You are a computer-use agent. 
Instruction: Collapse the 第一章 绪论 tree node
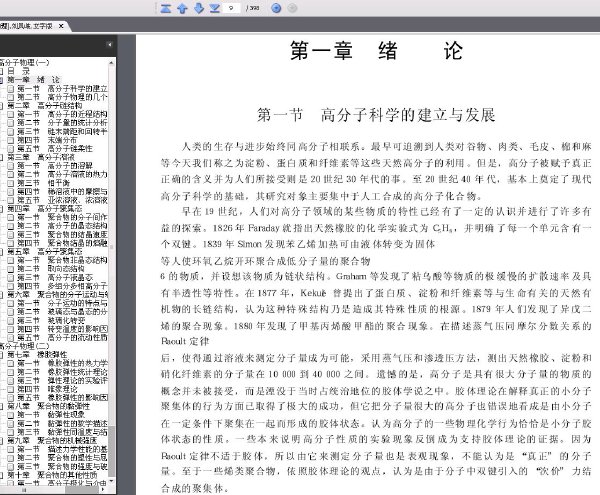(1, 80)
